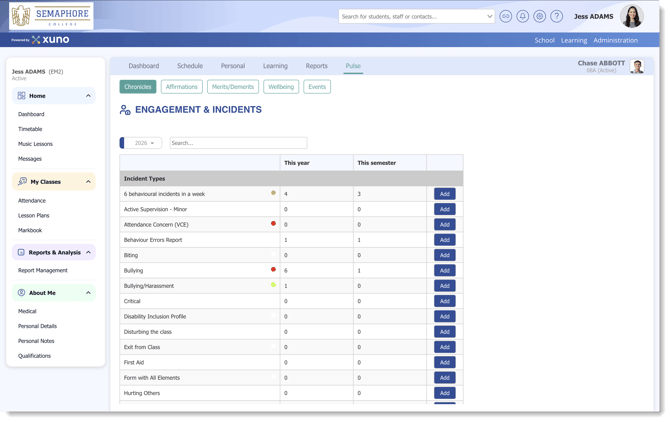Image resolution: width=670 pixels, height=422 pixels.
Task: Switch to the Schedule tab
Action: (x=190, y=66)
